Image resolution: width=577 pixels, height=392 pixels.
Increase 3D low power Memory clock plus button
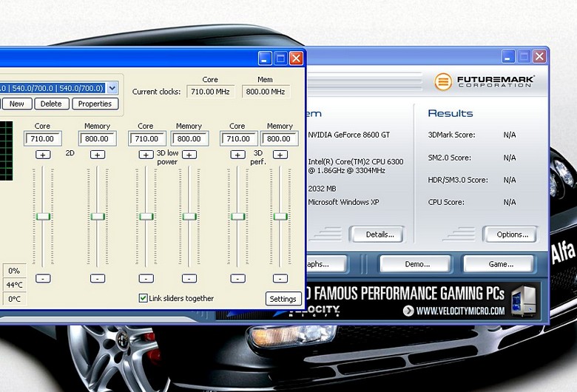[189, 155]
